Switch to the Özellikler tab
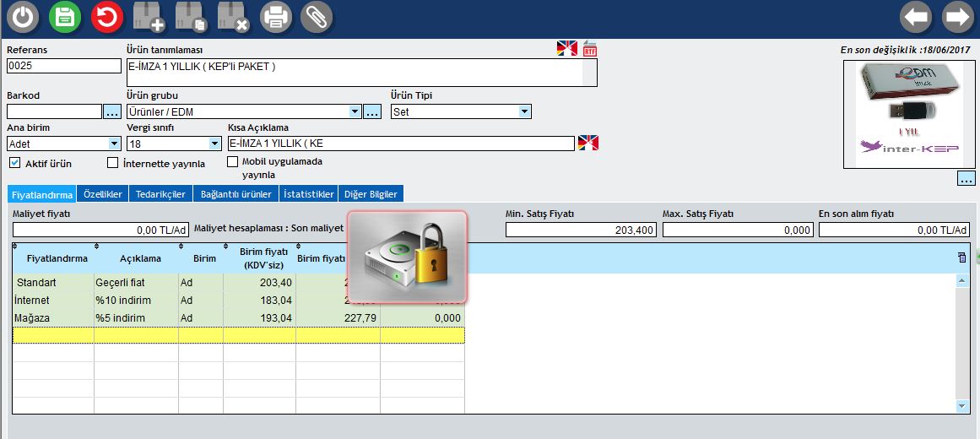 [103, 194]
